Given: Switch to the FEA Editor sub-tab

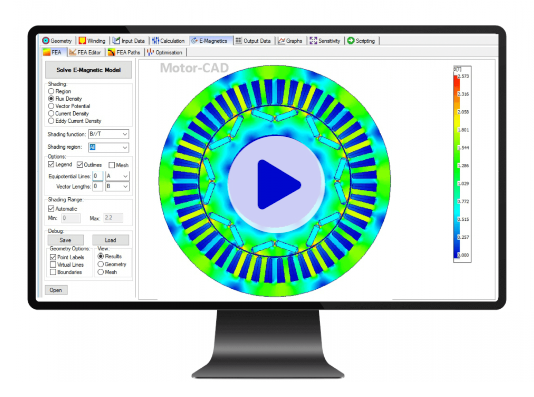Looking at the screenshot, I should (85, 52).
